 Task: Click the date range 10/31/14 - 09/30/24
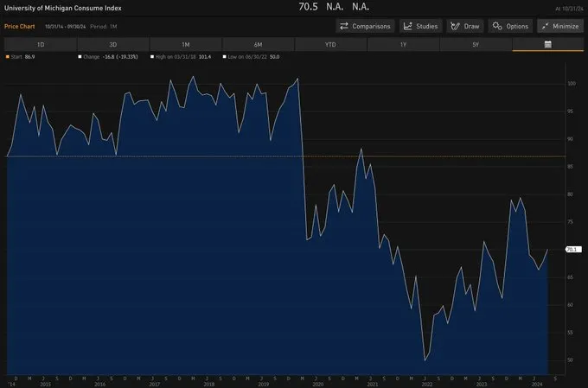click(x=65, y=27)
